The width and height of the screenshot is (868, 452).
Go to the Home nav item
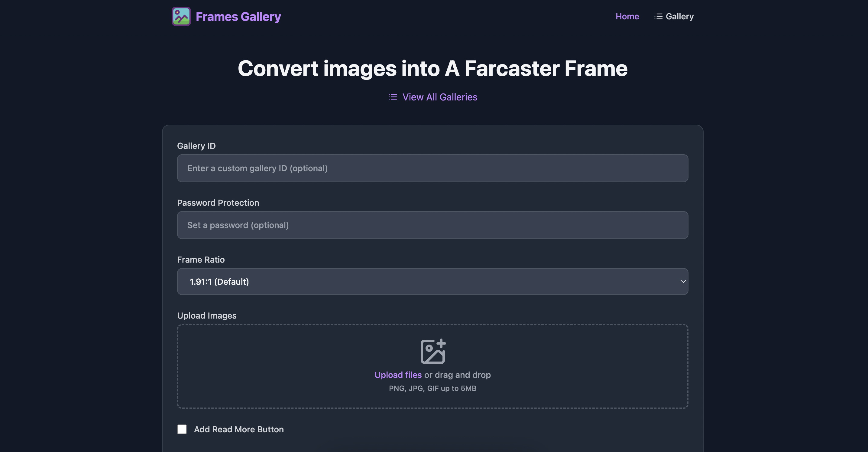click(627, 16)
